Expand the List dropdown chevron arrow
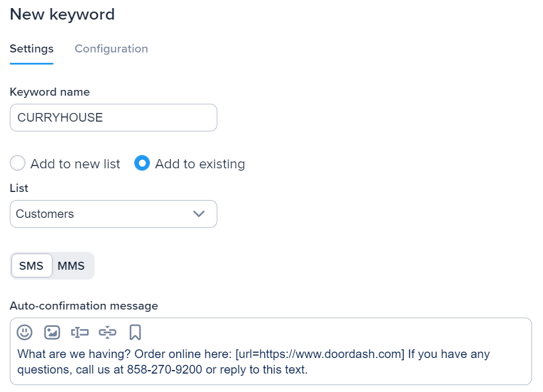 (x=199, y=214)
